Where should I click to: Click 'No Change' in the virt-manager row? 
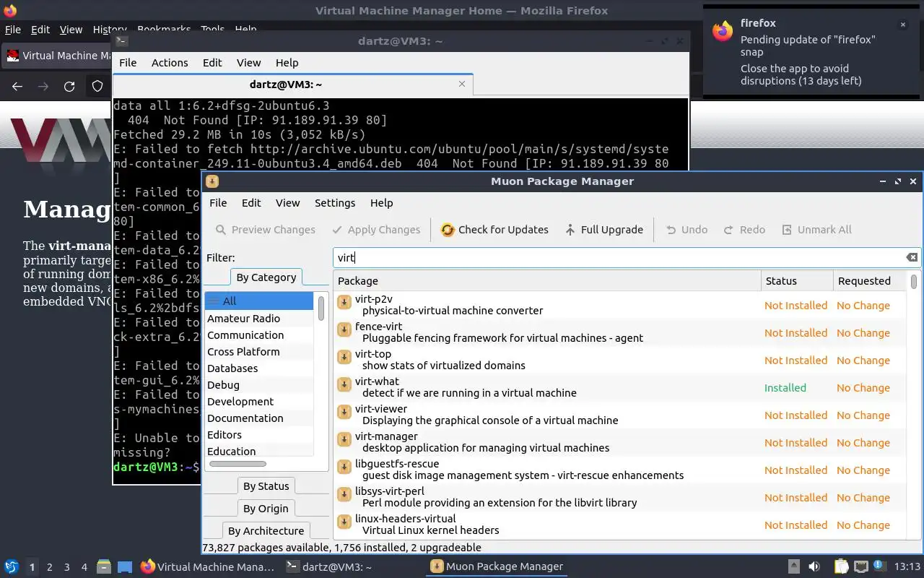863,443
